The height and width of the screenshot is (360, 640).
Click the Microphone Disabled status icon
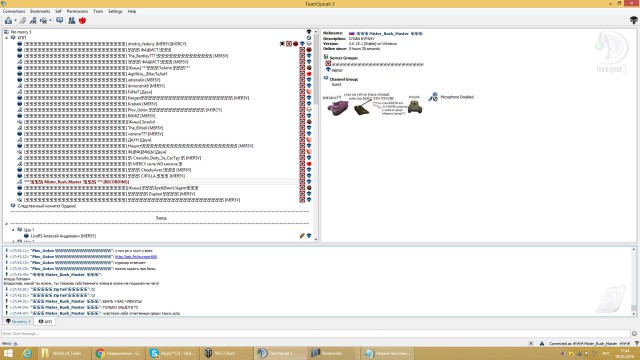tap(433, 97)
